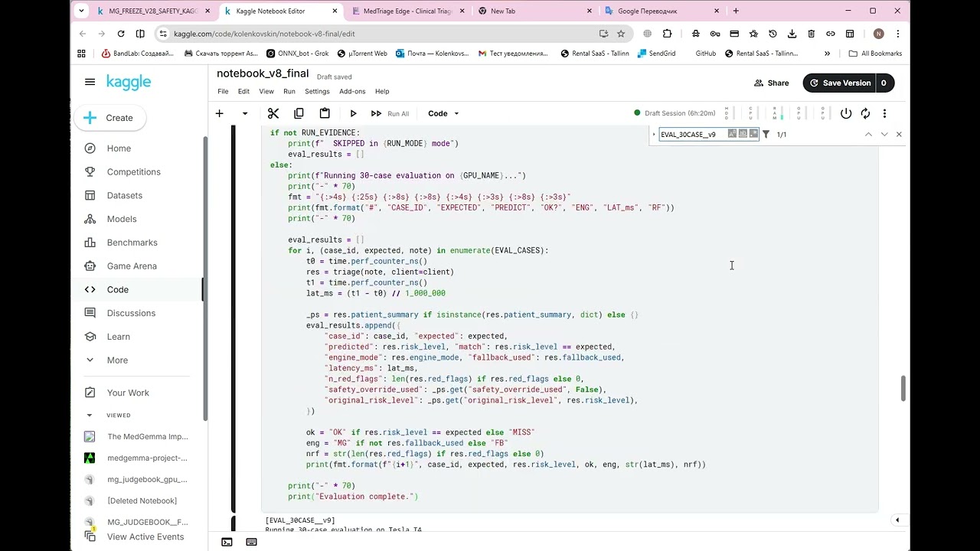Toggle whole word match in find box
The width and height of the screenshot is (980, 551).
(x=743, y=134)
